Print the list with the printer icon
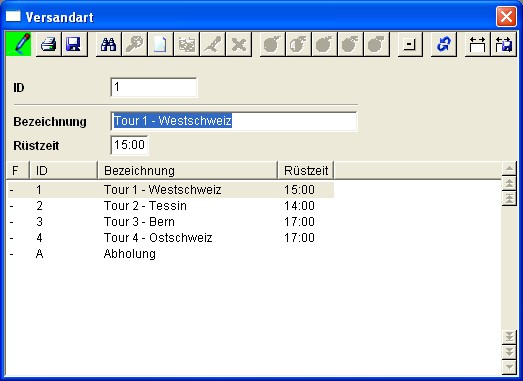 coord(48,44)
